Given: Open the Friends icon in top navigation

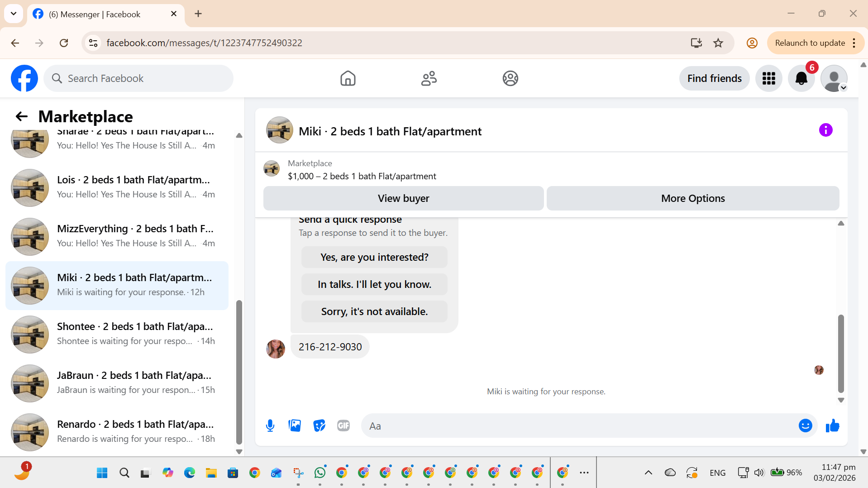Looking at the screenshot, I should click(x=429, y=78).
